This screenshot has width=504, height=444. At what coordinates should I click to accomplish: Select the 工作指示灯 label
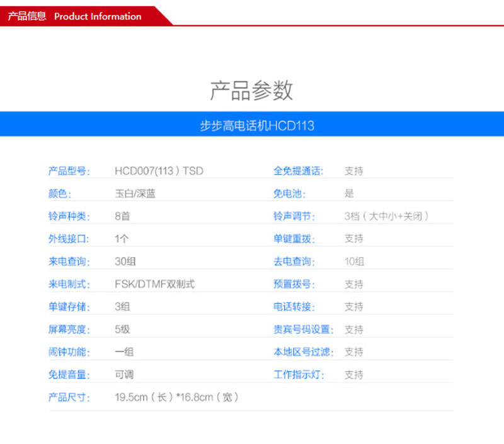[x=299, y=375]
